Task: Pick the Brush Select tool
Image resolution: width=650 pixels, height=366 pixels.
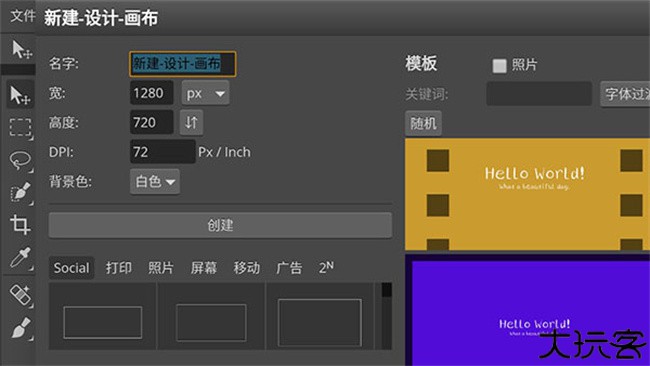Action: [20, 193]
